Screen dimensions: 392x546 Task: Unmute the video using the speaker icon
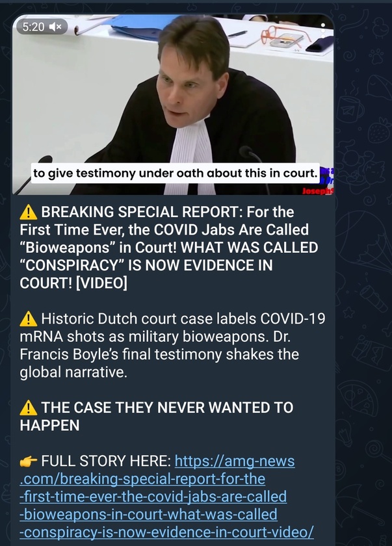55,27
